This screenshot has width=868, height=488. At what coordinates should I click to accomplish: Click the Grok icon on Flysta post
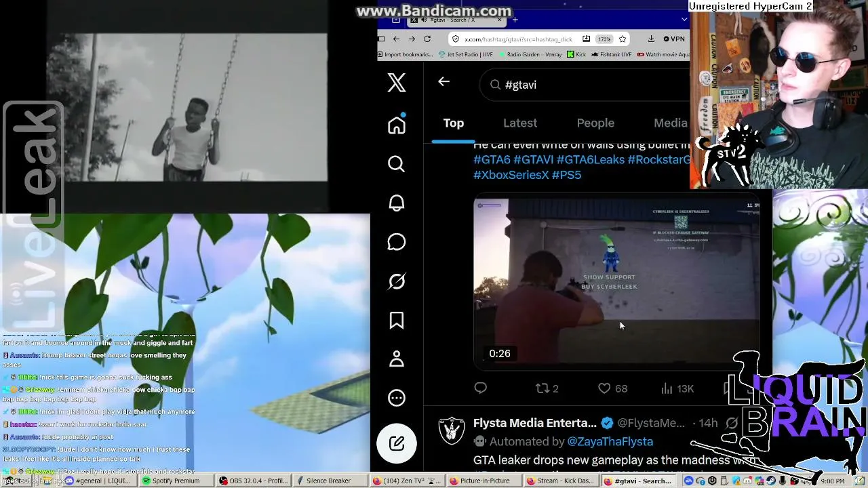pos(732,423)
